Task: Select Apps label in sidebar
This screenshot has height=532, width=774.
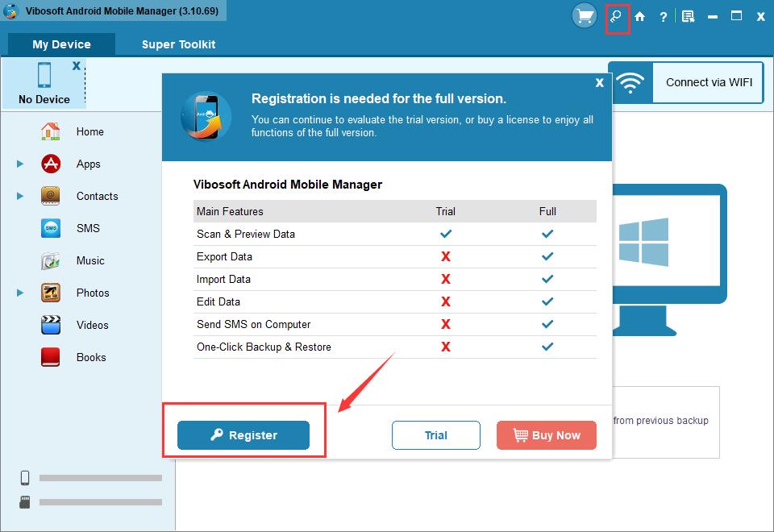Action: (x=89, y=164)
